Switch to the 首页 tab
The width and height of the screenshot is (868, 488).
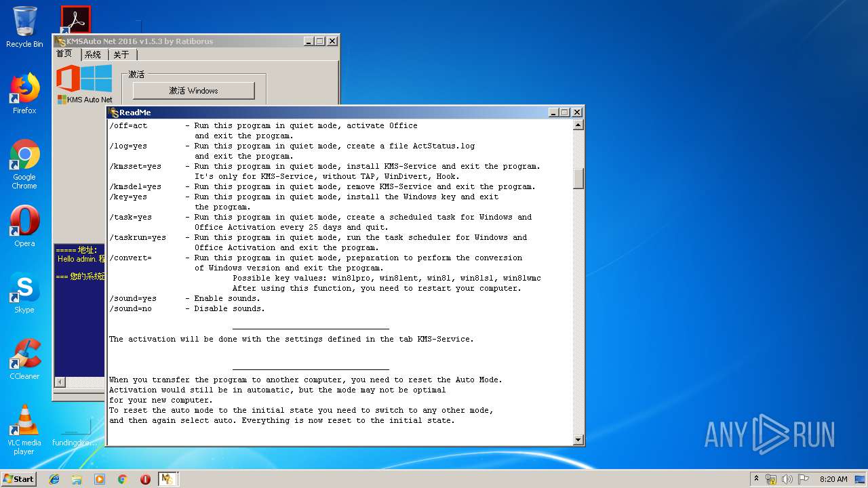point(66,54)
